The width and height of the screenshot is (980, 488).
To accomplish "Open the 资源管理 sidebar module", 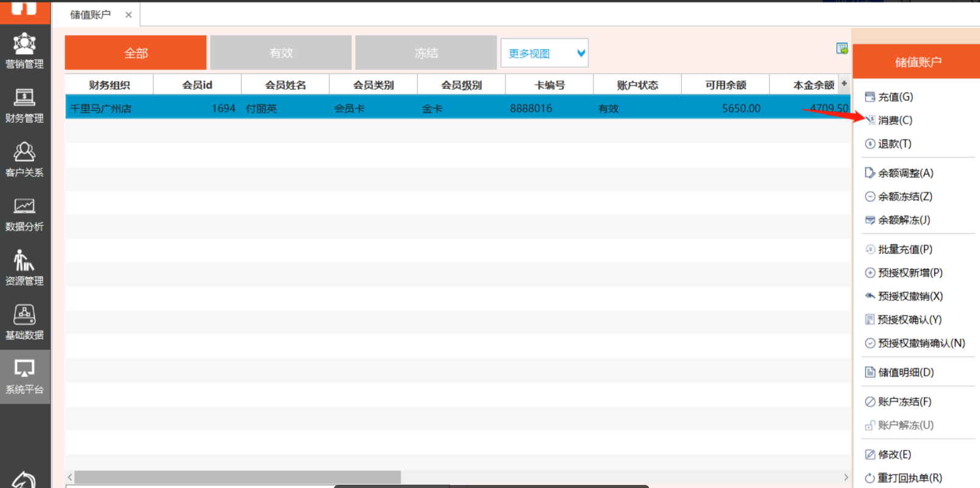I will point(24,268).
